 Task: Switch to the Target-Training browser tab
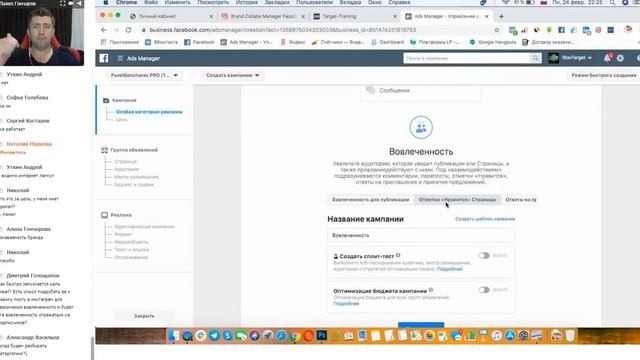355,16
